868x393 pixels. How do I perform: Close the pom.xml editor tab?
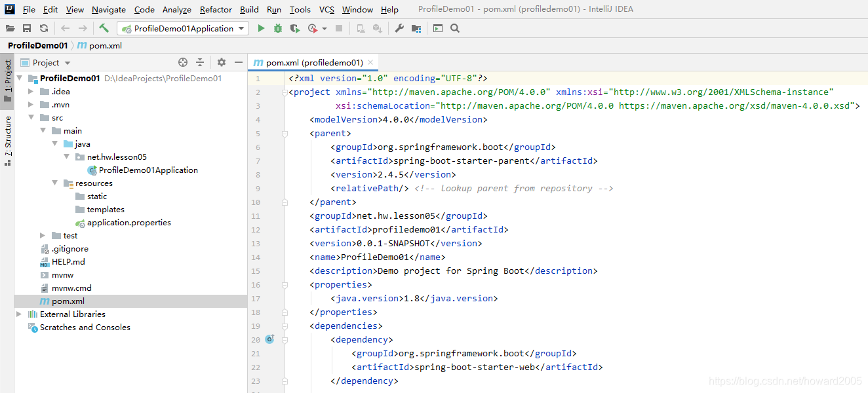coord(370,62)
